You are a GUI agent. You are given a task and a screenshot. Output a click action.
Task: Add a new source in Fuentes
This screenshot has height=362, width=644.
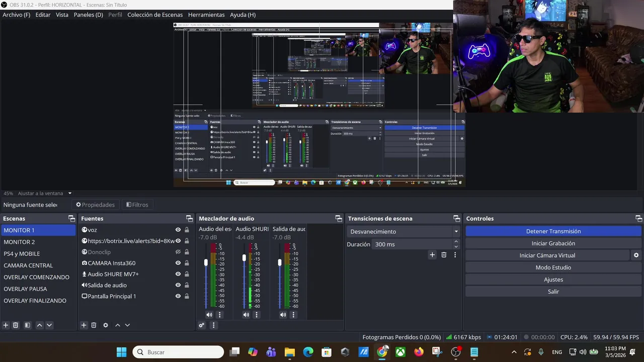84,325
